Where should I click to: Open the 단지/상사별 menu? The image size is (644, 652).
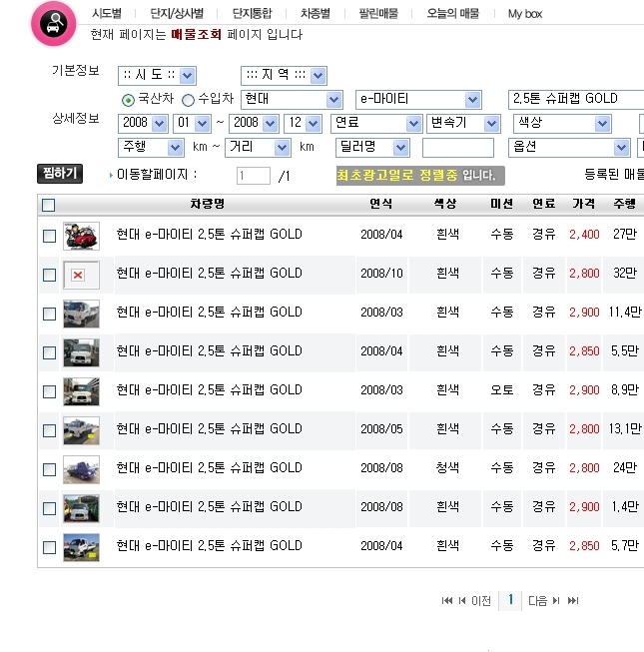pyautogui.click(x=177, y=14)
